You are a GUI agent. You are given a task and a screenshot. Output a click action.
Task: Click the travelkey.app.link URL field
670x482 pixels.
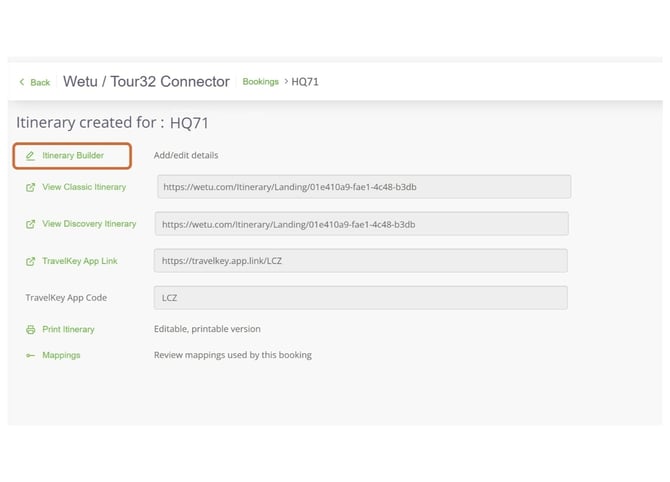click(361, 261)
